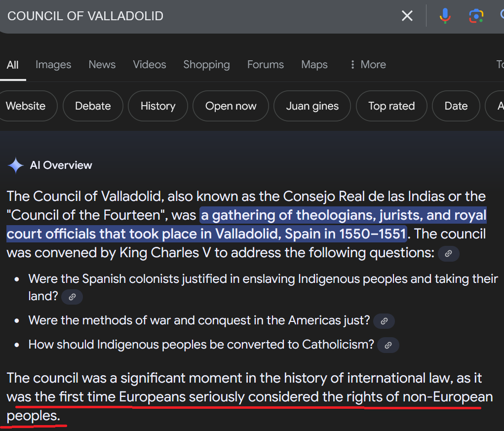Screen dimensions: 504x431
Task: Start voice search with the microphone icon
Action: click(x=445, y=16)
